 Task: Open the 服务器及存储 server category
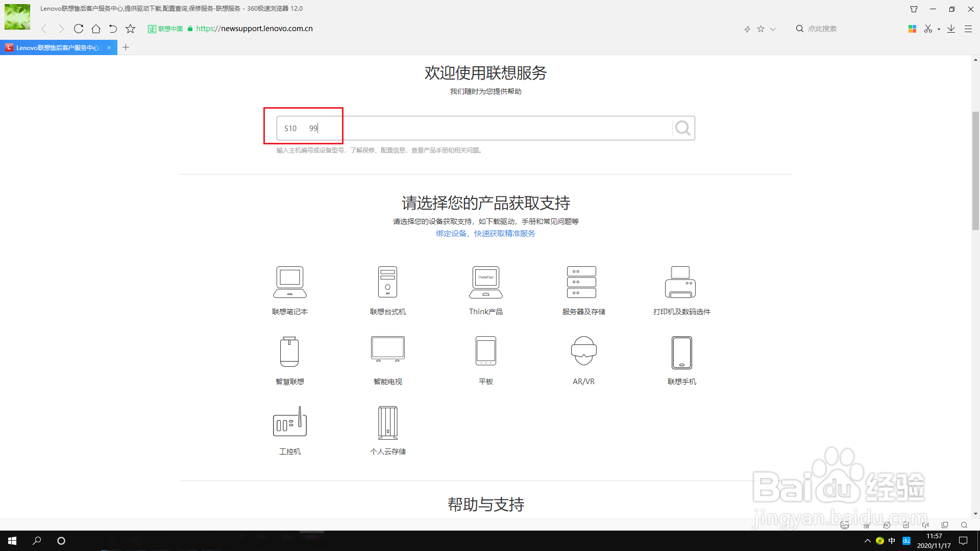point(581,282)
